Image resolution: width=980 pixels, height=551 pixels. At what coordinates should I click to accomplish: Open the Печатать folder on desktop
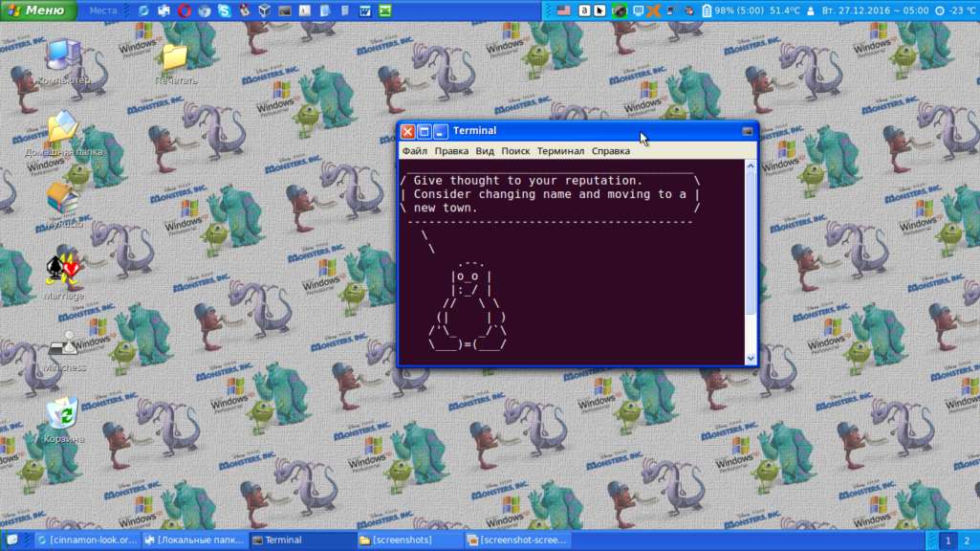coord(176,63)
